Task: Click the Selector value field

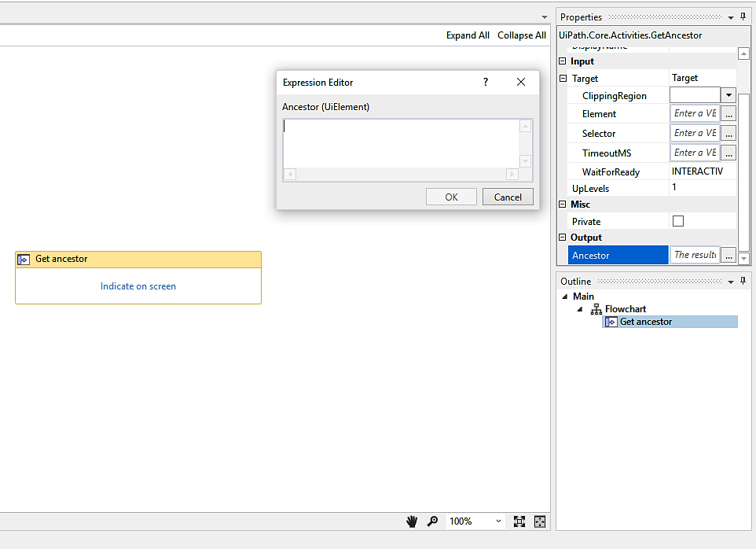Action: point(695,133)
